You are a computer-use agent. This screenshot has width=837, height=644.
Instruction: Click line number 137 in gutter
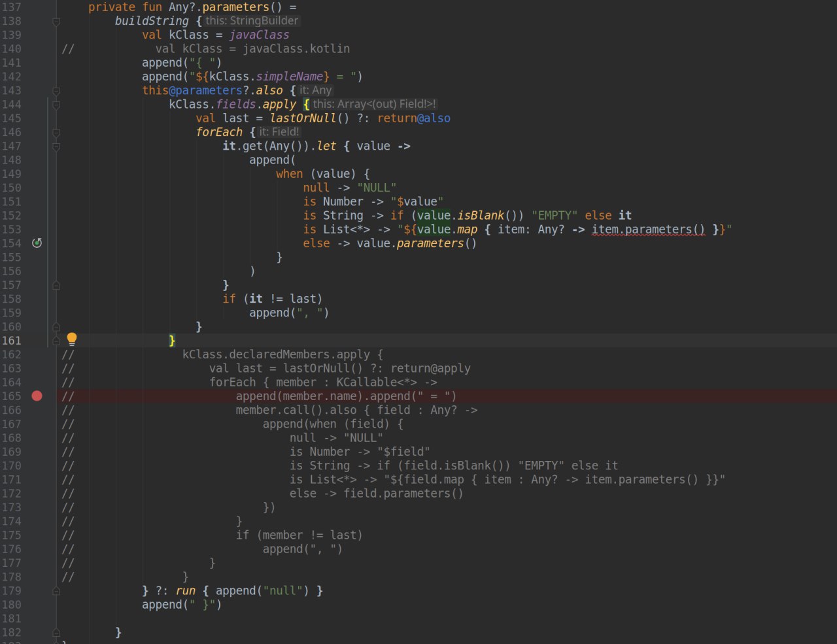coord(12,7)
